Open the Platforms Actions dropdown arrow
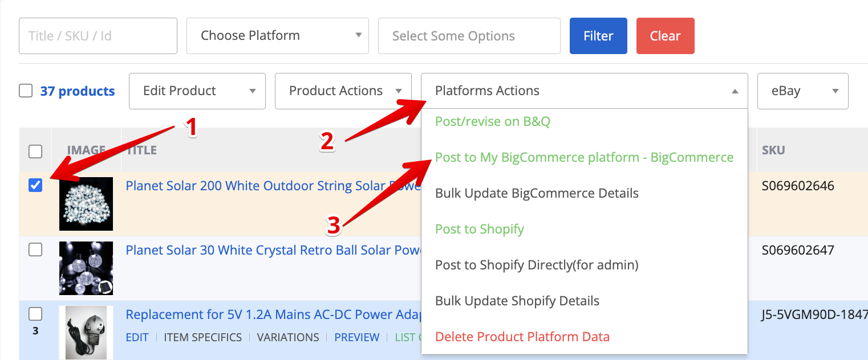 [735, 91]
